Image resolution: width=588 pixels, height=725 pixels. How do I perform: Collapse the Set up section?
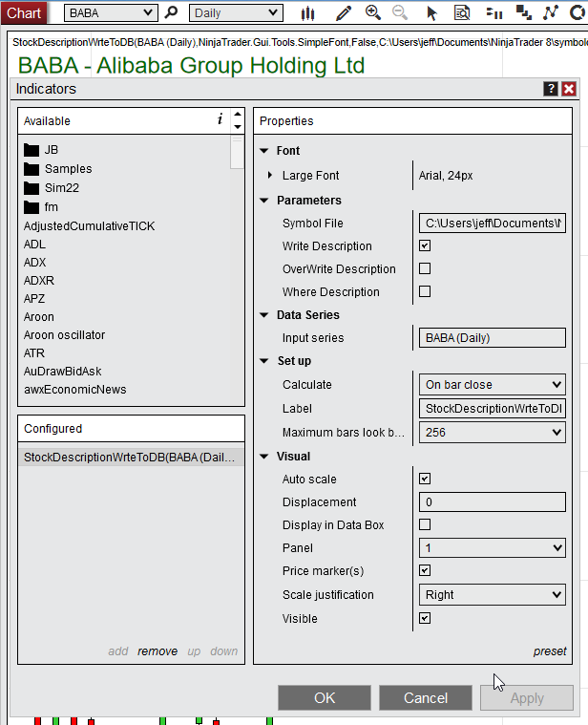[264, 361]
